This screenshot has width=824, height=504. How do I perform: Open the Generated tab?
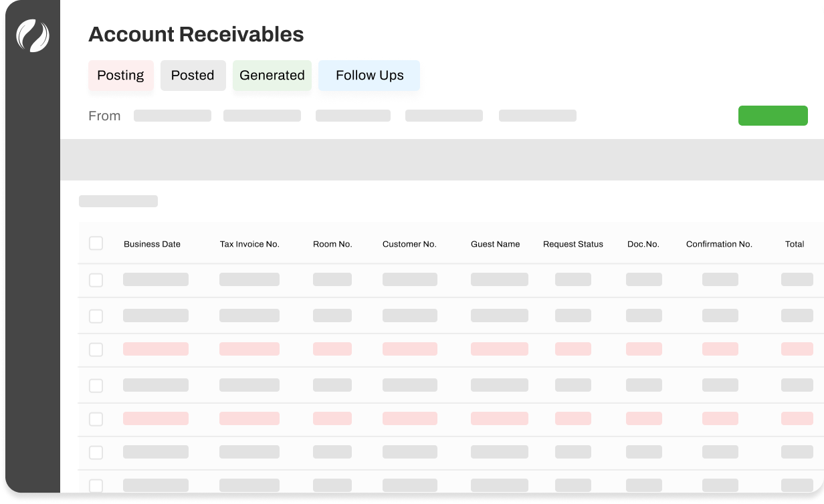272,76
